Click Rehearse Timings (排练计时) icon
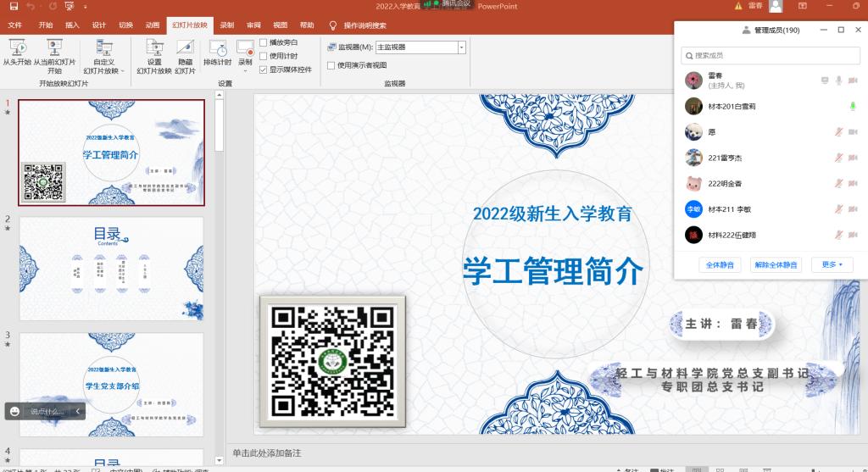 tap(217, 53)
